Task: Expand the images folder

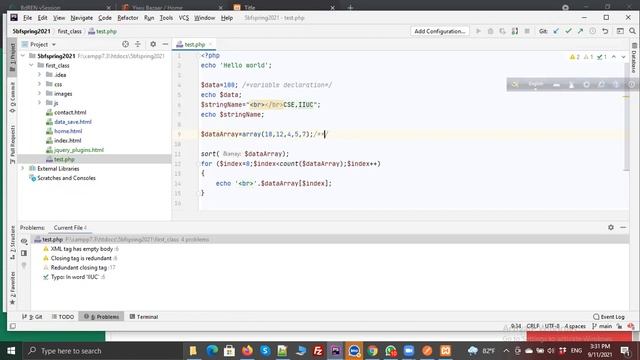Action: pyautogui.click(x=40, y=93)
